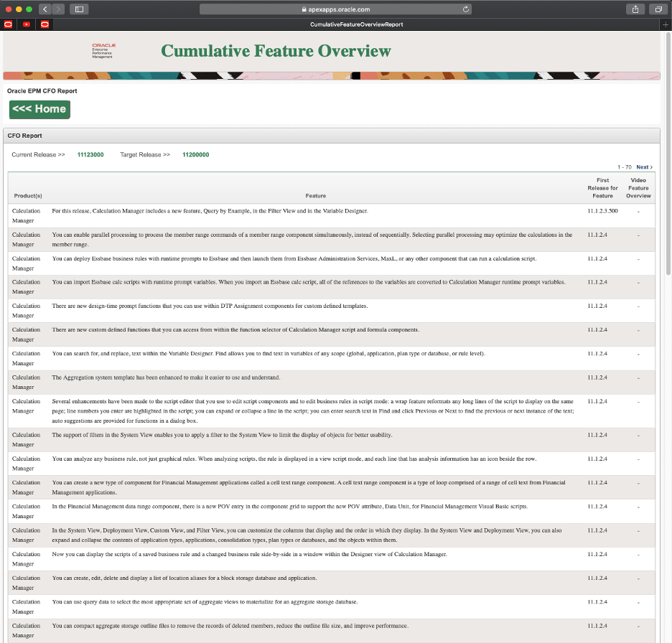Screen dimensions: 672x643
Task: Click the 11.1.2.3.500 release value cell
Action: click(x=602, y=211)
